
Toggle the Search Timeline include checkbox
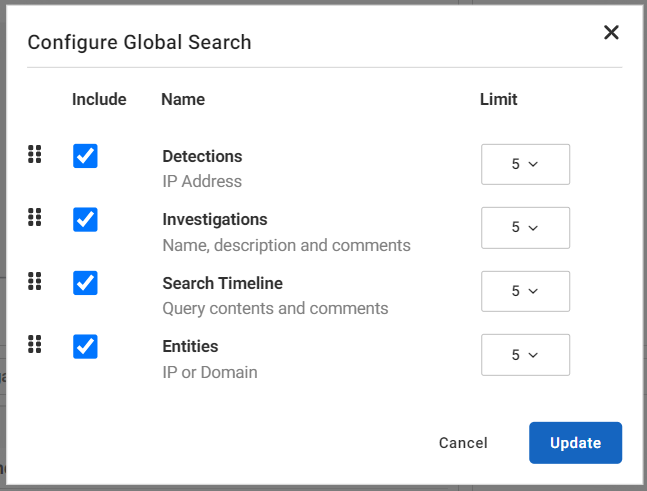click(x=86, y=283)
